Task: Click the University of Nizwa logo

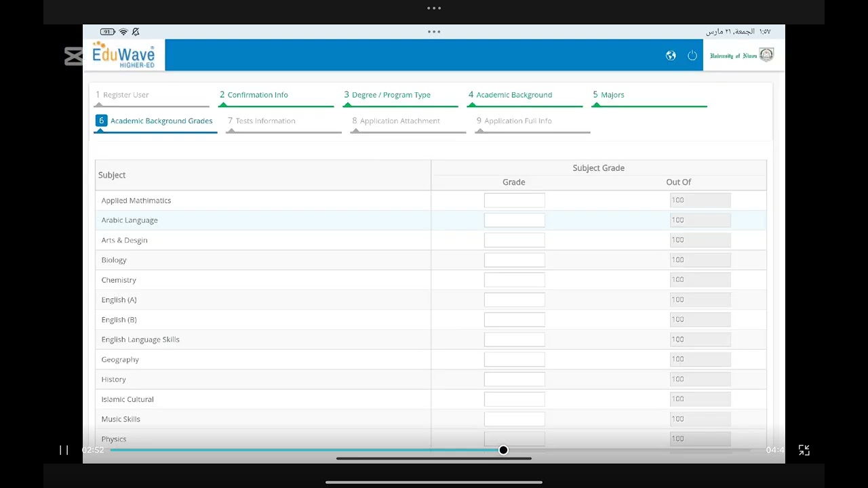Action: pyautogui.click(x=742, y=56)
